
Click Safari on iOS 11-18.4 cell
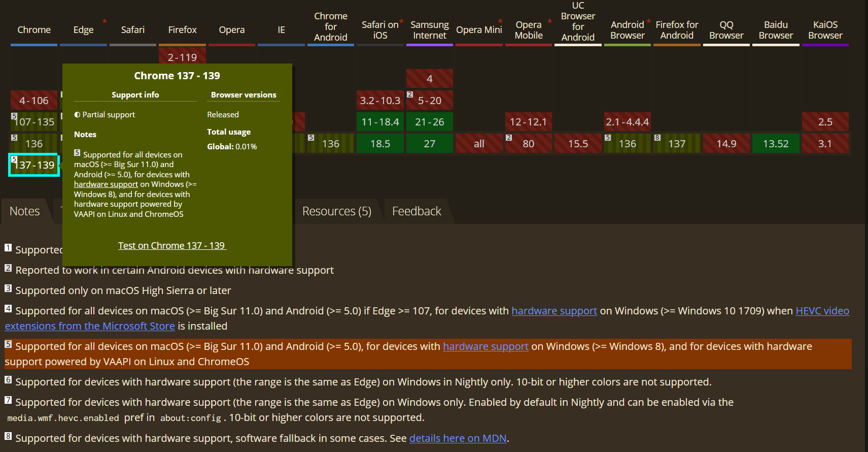click(380, 122)
